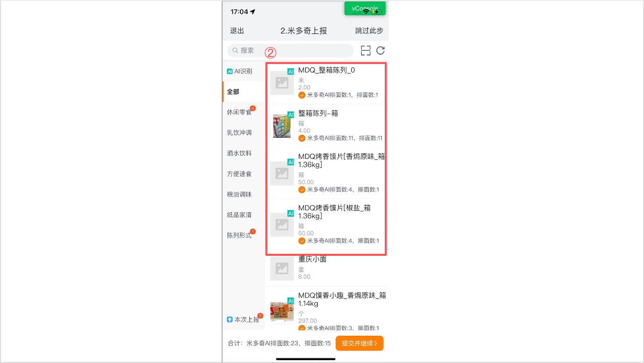Click the upload icon beside 本次上报
This screenshot has height=363, width=644.
click(230, 319)
